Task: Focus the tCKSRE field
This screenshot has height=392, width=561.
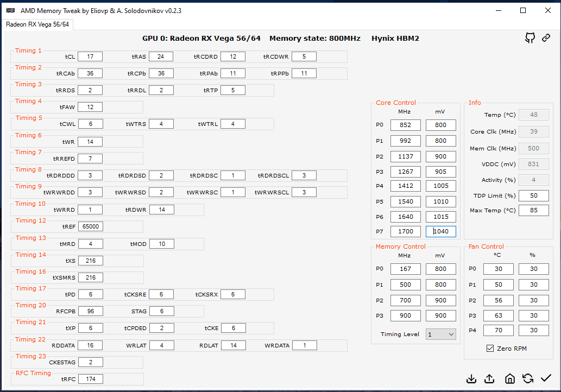Action: pyautogui.click(x=161, y=294)
